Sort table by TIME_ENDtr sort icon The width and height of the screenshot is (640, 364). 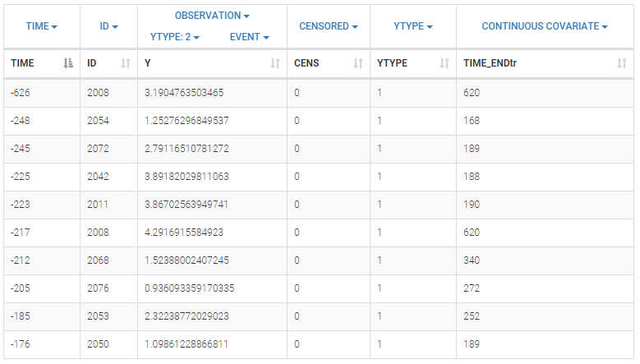click(x=622, y=63)
